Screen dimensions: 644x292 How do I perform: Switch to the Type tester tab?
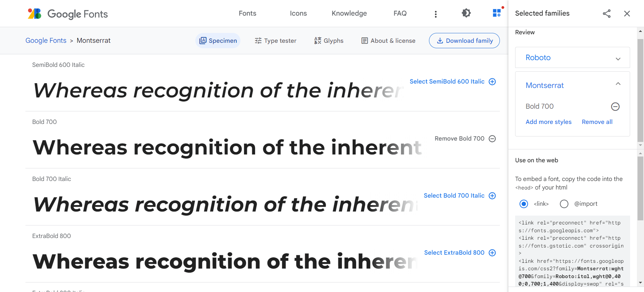(x=275, y=41)
